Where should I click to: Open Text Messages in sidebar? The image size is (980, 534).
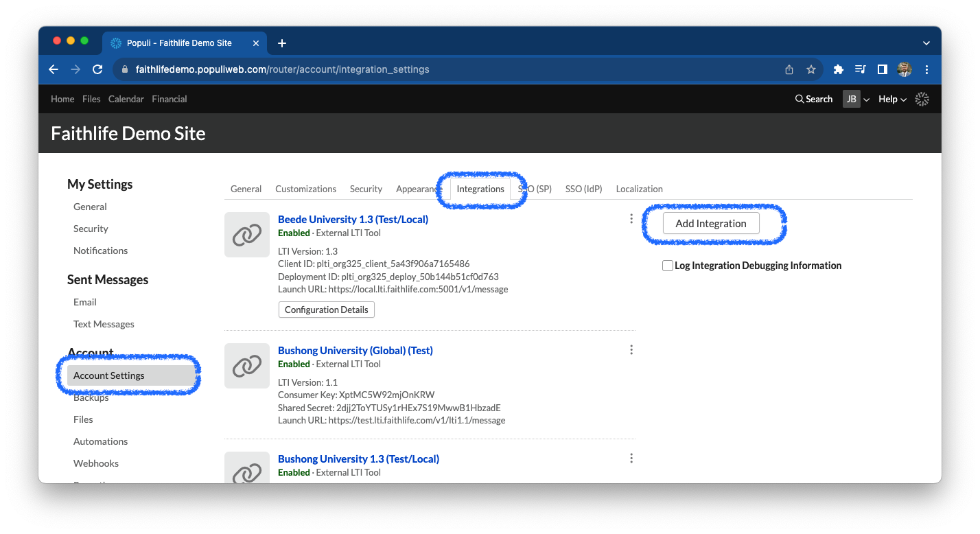104,324
